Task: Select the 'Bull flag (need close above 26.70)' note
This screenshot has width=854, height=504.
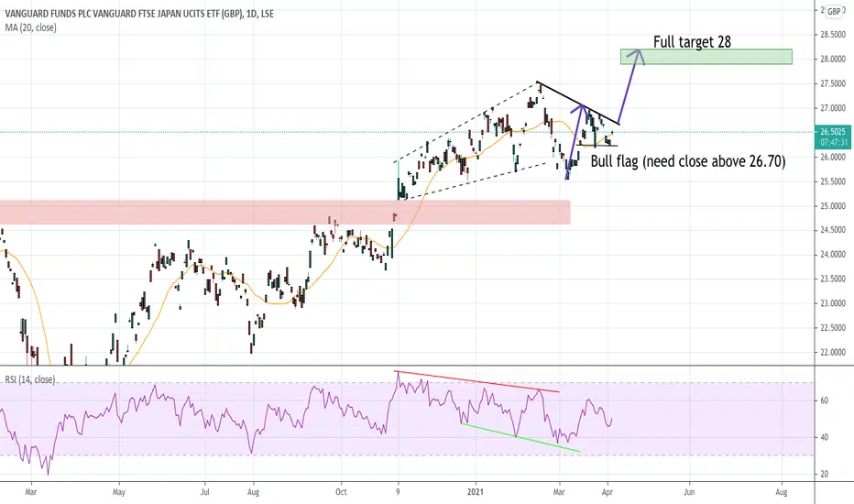Action: (x=688, y=161)
